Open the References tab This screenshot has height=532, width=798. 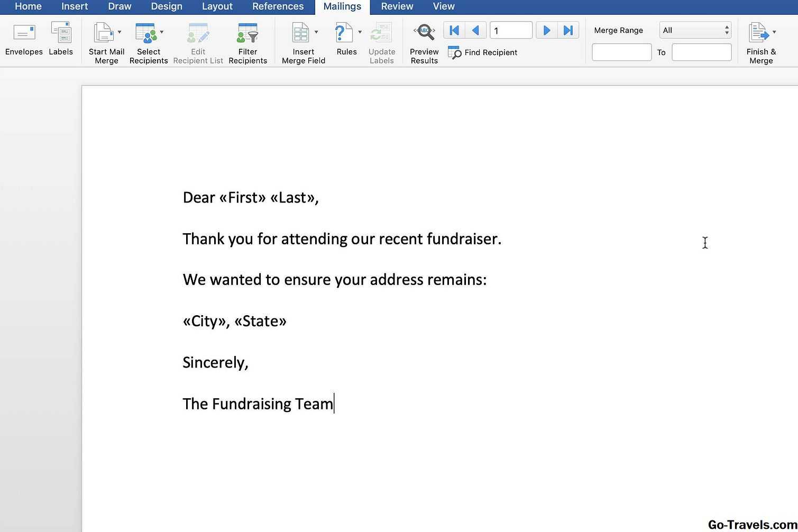(x=278, y=6)
